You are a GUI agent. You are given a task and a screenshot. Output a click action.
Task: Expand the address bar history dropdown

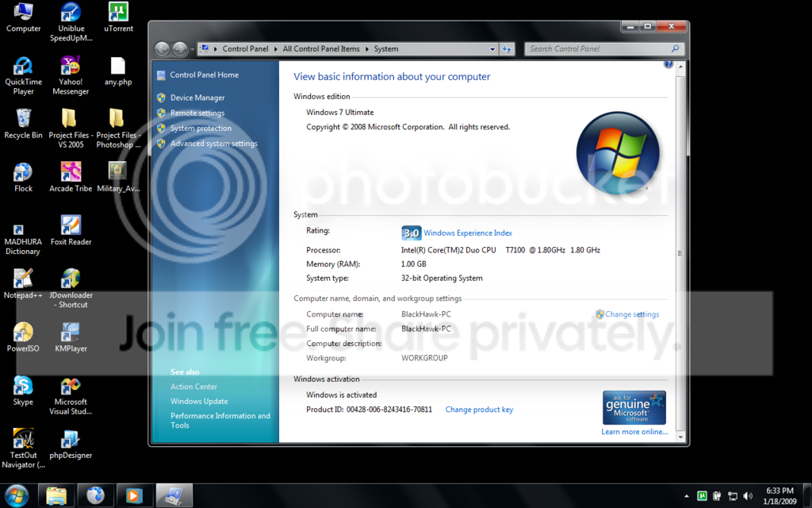coord(492,49)
